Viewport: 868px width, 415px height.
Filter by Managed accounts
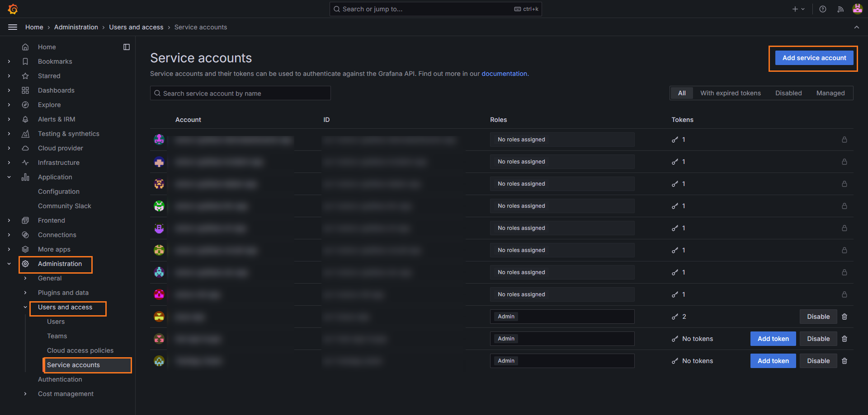tap(830, 93)
